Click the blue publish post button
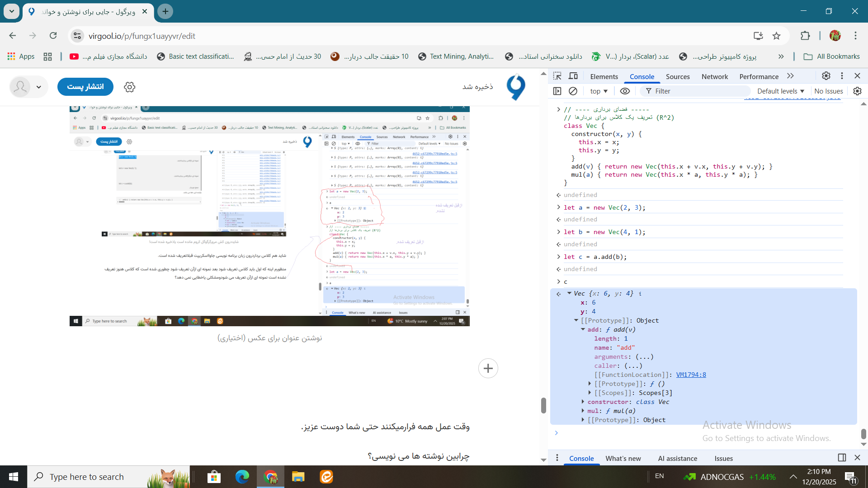Viewport: 868px width, 488px height. 85,86
